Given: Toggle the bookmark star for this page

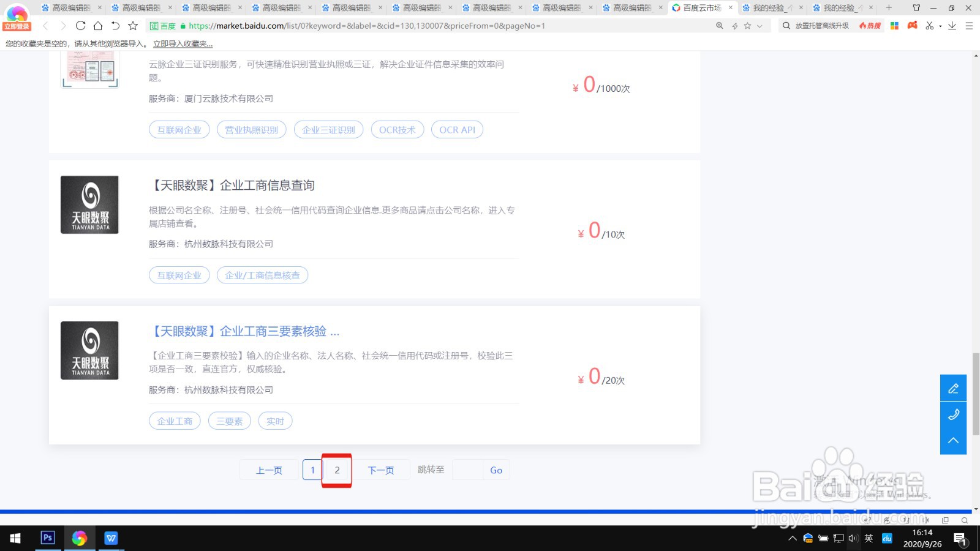Looking at the screenshot, I should coord(747,26).
